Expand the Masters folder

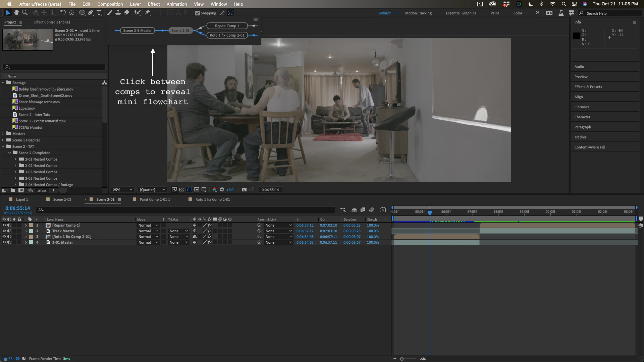[3, 134]
